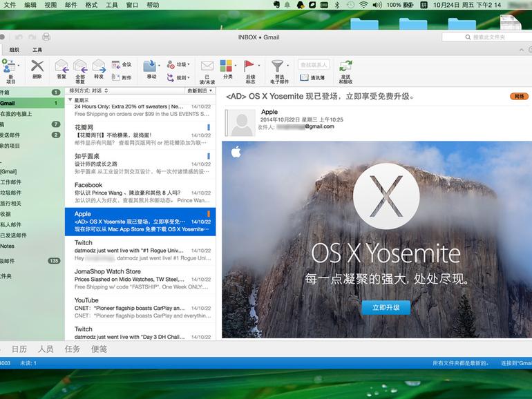Switch to the 组织 ribbon tab

coord(15,50)
